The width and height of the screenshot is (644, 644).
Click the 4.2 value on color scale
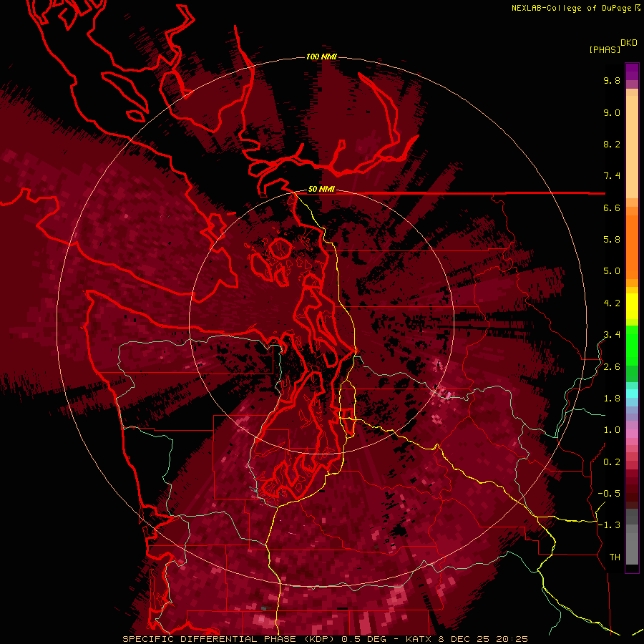(612, 303)
